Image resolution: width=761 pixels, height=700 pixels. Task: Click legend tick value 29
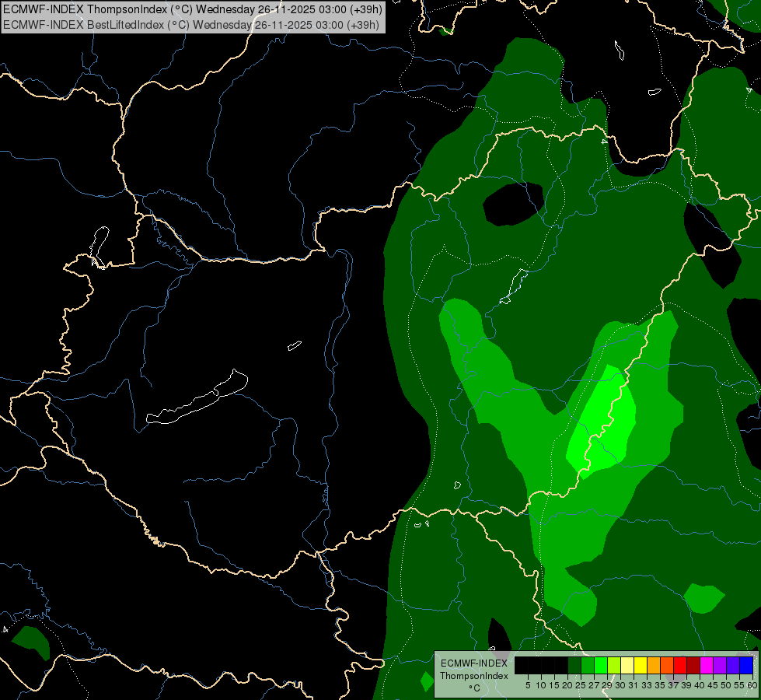606,685
